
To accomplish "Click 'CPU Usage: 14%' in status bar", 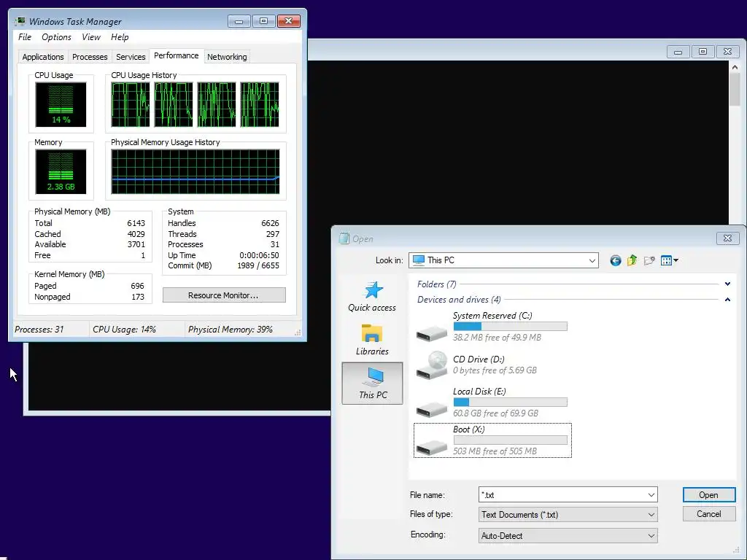I will pyautogui.click(x=124, y=330).
